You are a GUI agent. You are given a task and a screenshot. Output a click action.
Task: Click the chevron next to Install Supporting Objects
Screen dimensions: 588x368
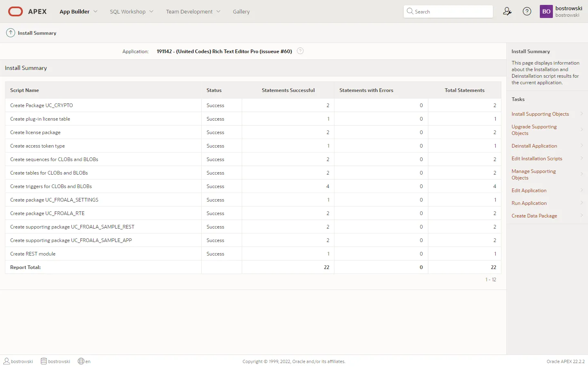click(x=581, y=114)
